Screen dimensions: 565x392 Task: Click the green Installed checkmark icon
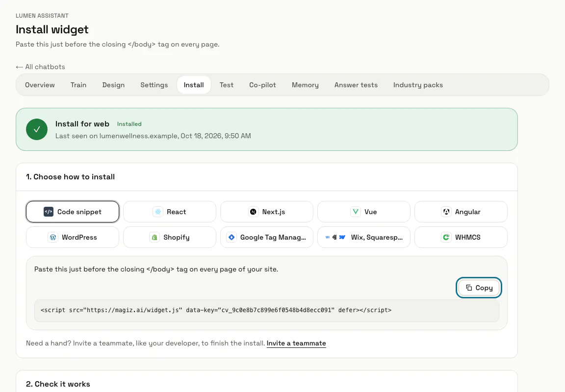(x=37, y=129)
